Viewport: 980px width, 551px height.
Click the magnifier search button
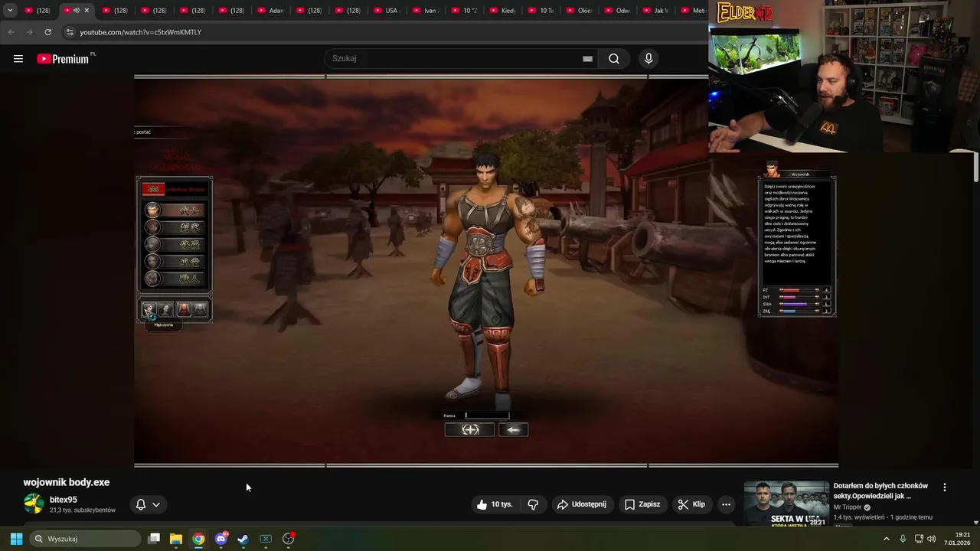[614, 59]
